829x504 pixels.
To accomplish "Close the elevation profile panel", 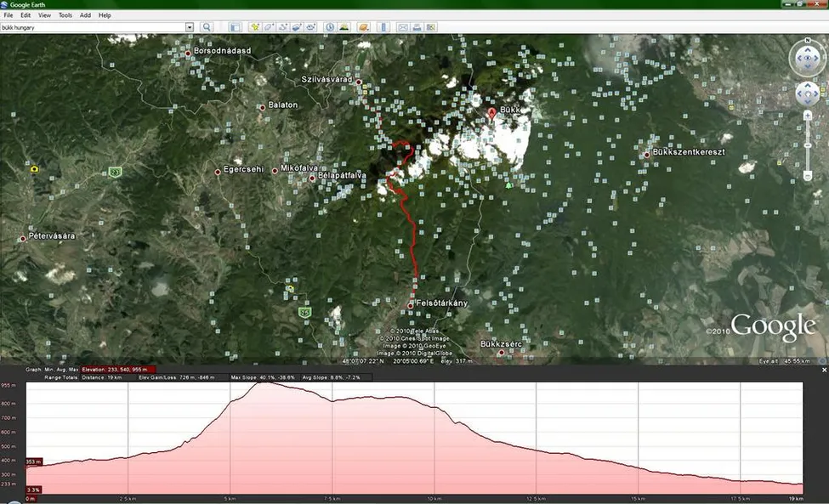I will click(823, 370).
